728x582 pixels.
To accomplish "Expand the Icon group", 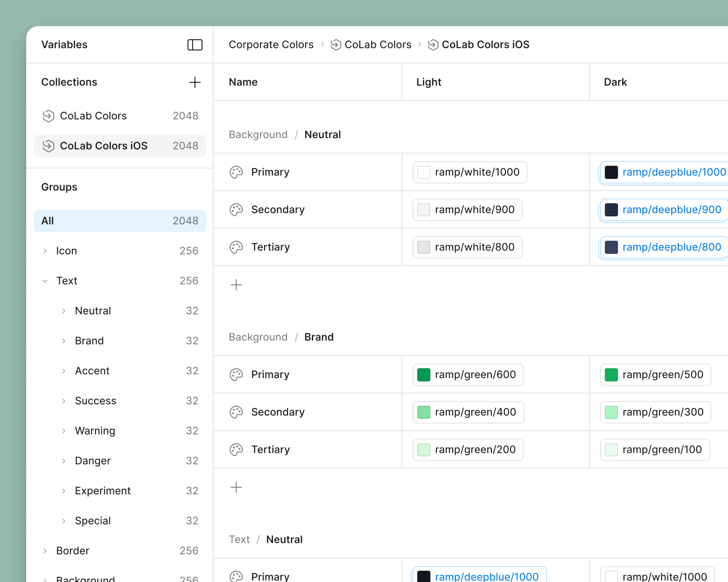I will 45,251.
